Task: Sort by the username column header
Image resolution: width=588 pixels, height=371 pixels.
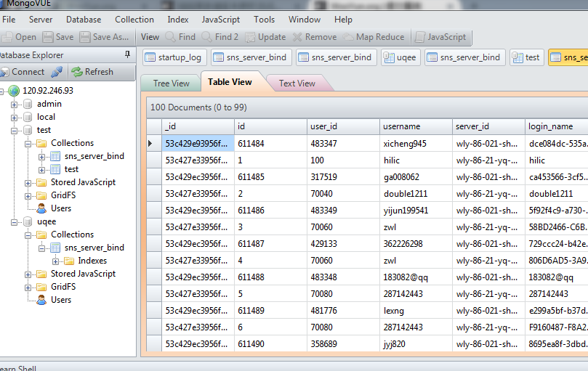Action: tap(416, 126)
